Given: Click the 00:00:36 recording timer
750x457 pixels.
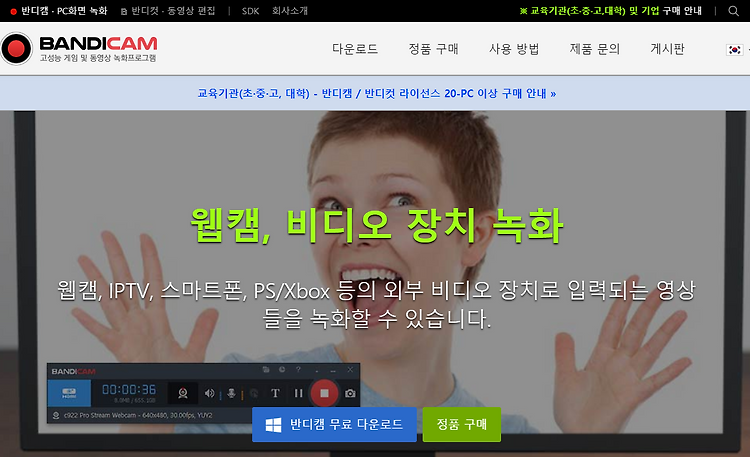Looking at the screenshot, I should coord(129,390).
